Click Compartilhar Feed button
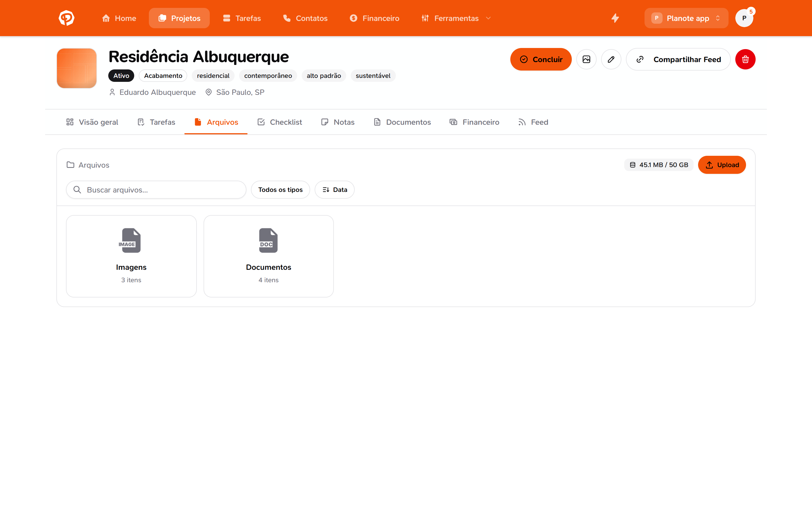This screenshot has height=508, width=812. tap(678, 59)
